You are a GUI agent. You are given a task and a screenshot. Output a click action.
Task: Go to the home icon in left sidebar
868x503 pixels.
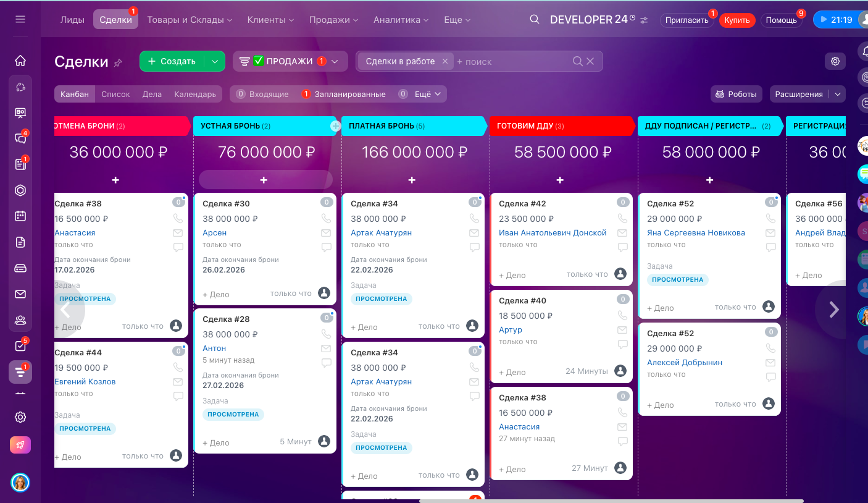(20, 61)
